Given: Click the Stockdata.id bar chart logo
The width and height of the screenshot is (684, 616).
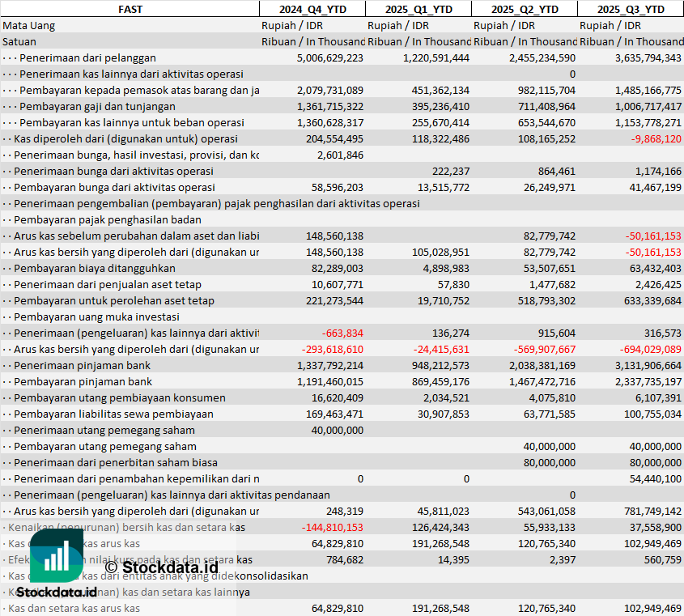Looking at the screenshot, I should click(x=56, y=555).
